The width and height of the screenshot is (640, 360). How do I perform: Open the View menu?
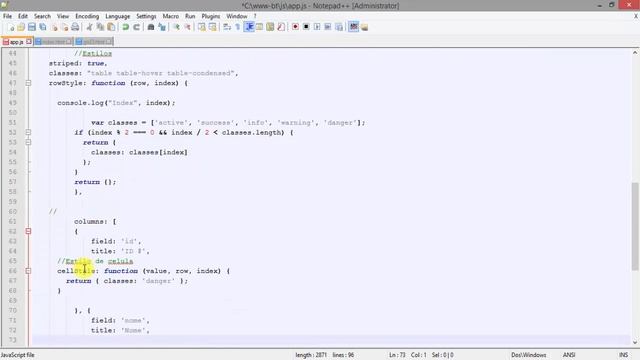[62, 16]
